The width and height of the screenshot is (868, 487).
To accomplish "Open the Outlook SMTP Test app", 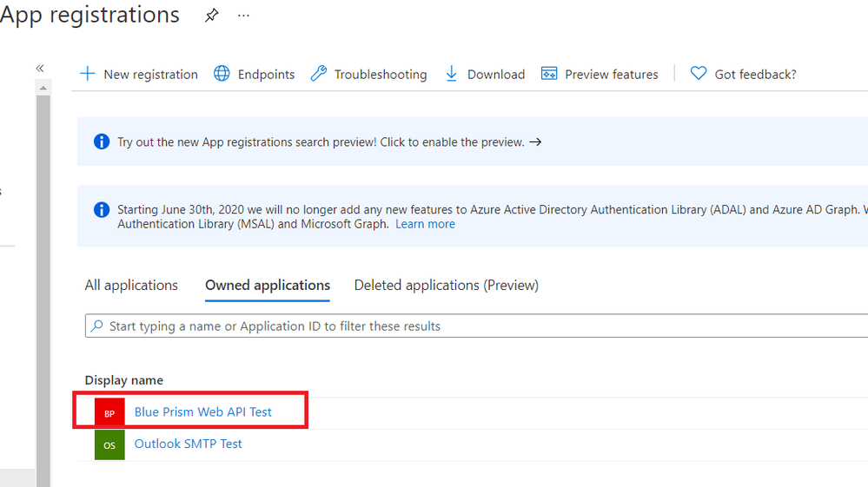I will 189,444.
